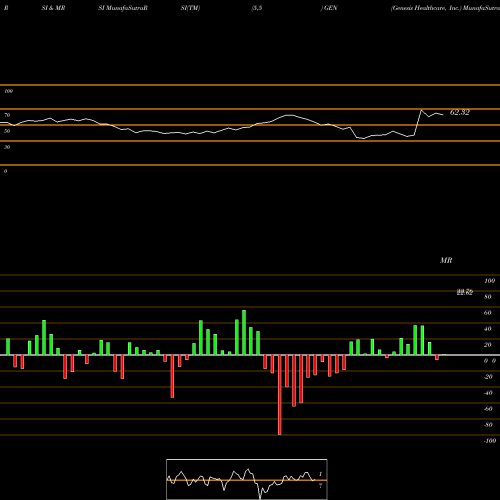Image resolution: width=500 pixels, height=500 pixels.
Task: Click the '(5,5' parameter text
Action: (257, 8)
